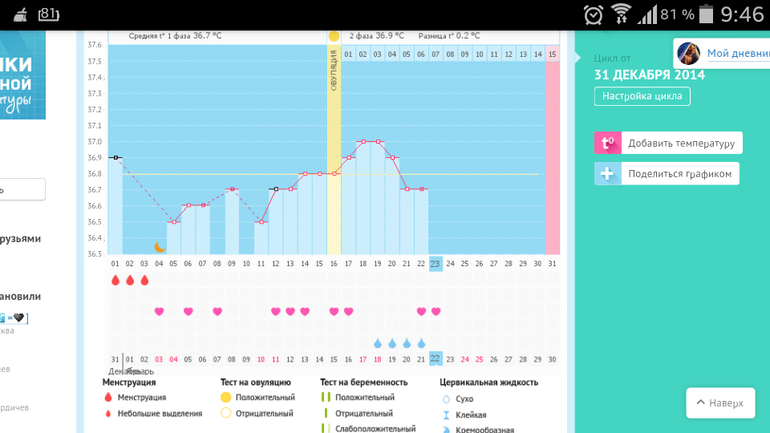This screenshot has width=770, height=433.
Task: Tap the moon icon on the chart
Action: click(x=159, y=246)
